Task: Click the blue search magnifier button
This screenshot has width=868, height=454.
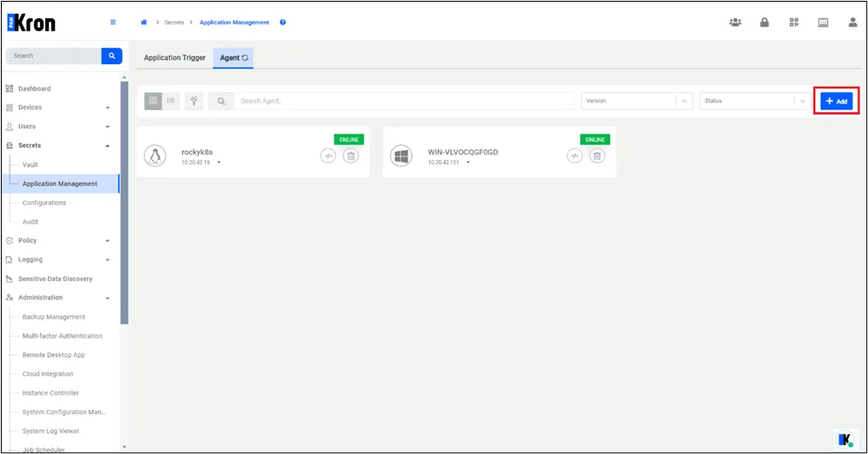Action: pos(112,56)
